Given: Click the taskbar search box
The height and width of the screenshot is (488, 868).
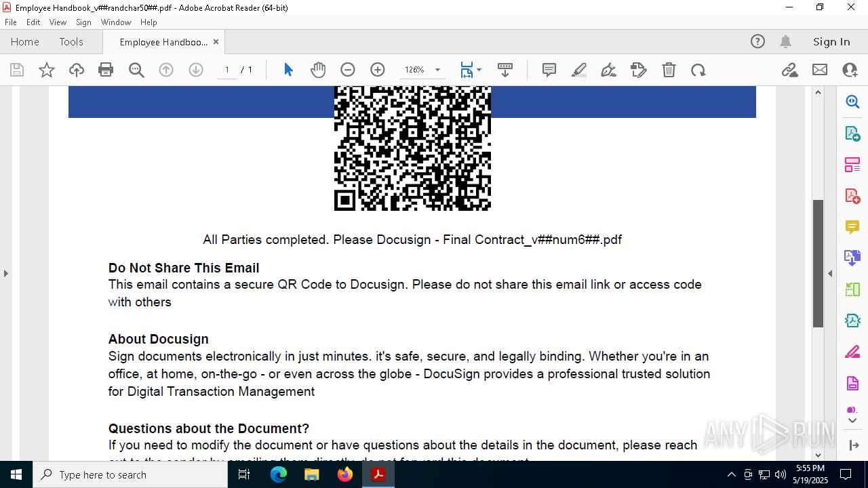Looking at the screenshot, I should click(130, 474).
